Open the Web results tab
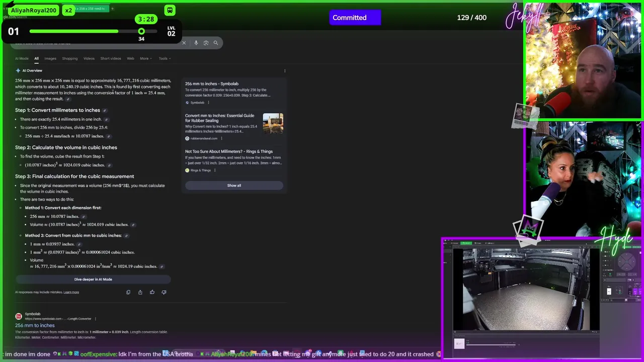 130,58
